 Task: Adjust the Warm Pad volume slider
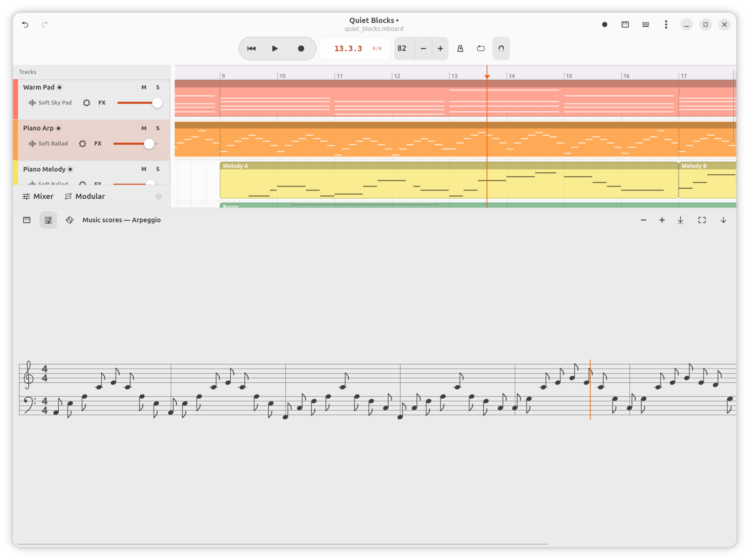(x=140, y=103)
